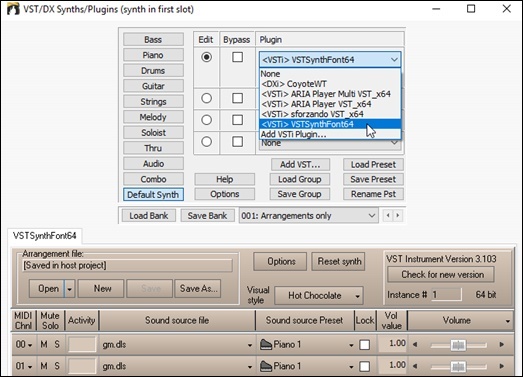Image resolution: width=523 pixels, height=377 pixels.
Task: Click Check for new version button
Action: tap(442, 275)
